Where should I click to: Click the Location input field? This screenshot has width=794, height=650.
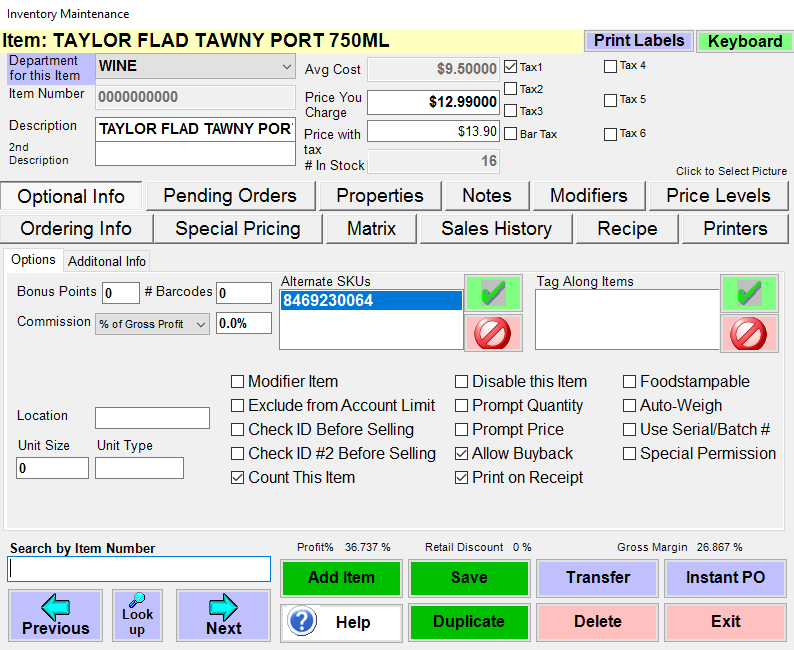pos(152,418)
